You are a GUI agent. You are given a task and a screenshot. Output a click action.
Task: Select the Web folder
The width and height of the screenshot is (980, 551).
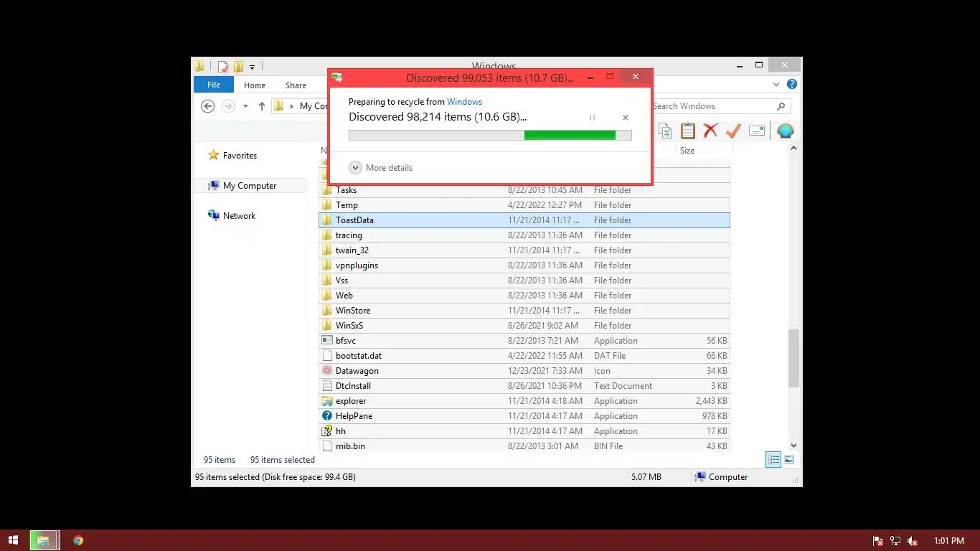(524, 296)
